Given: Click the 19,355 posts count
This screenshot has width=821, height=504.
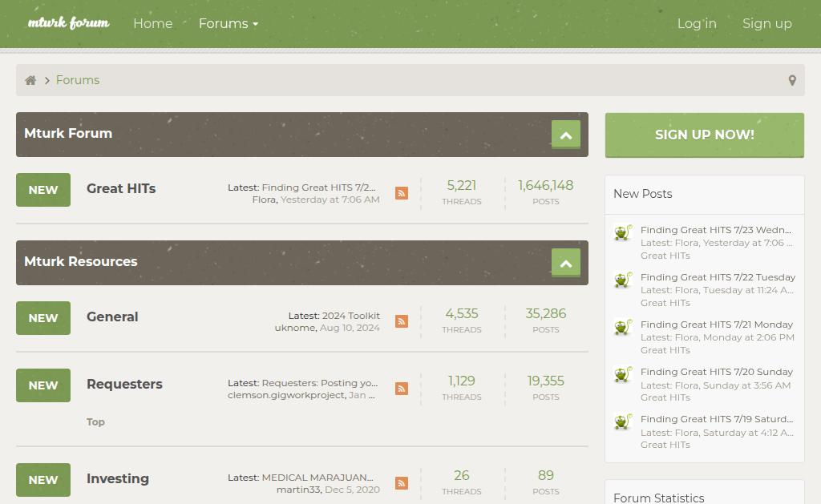Looking at the screenshot, I should [545, 381].
